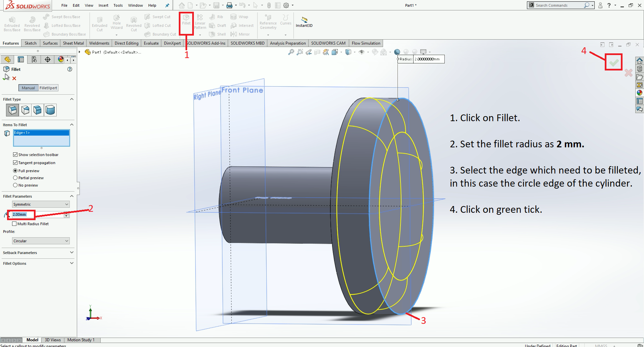This screenshot has height=347, width=644.
Task: Select the Revolved Boss/Base tool
Action: [32, 24]
